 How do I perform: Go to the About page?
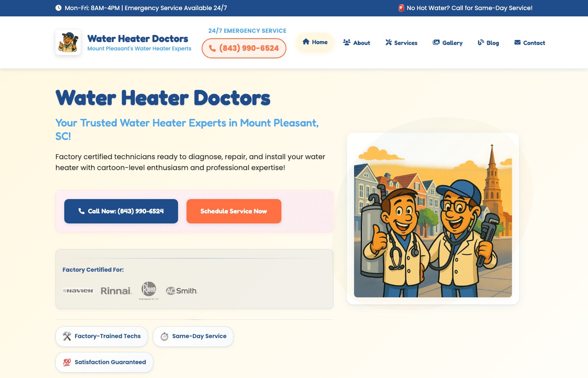pos(357,43)
